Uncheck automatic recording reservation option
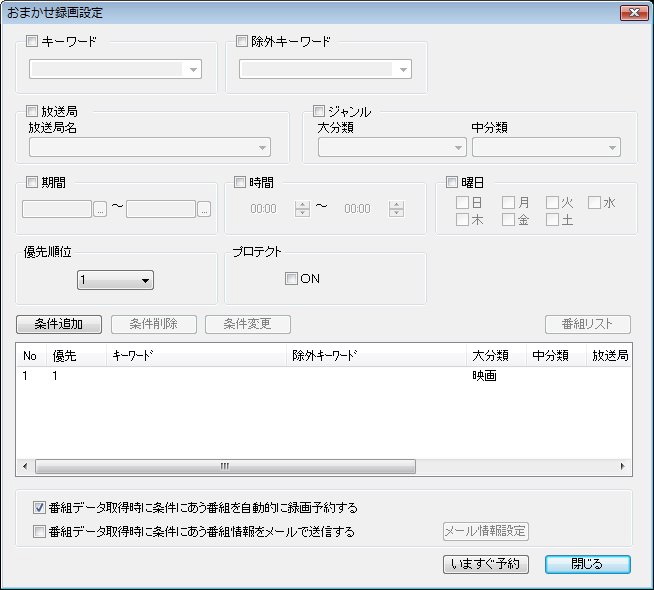Image resolution: width=654 pixels, height=590 pixels. [40, 507]
